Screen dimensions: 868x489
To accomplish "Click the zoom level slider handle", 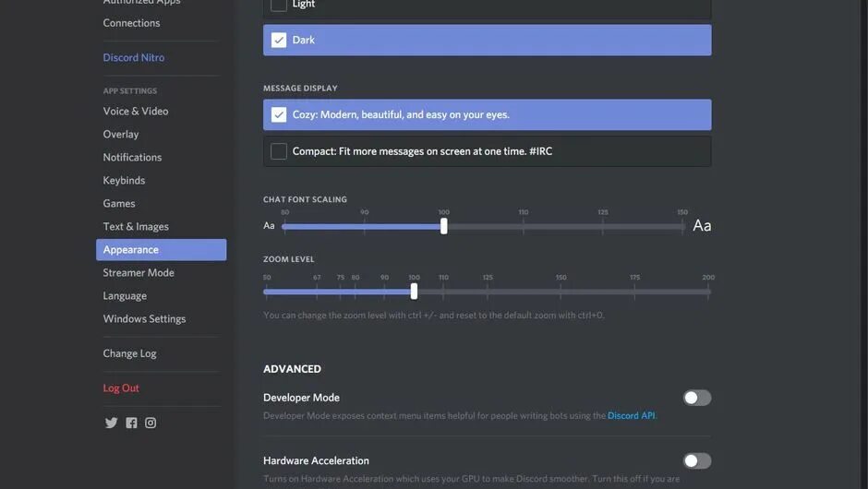I will pos(414,292).
